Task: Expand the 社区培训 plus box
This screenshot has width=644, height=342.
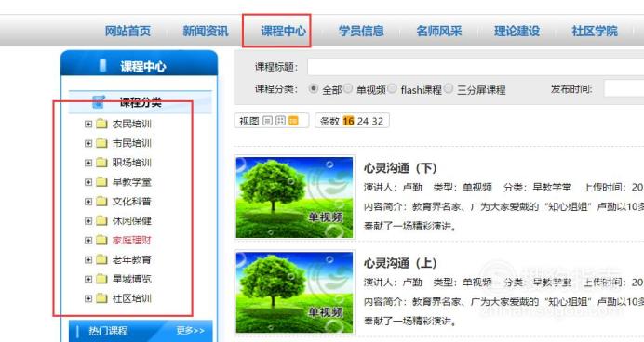Action: tap(88, 298)
